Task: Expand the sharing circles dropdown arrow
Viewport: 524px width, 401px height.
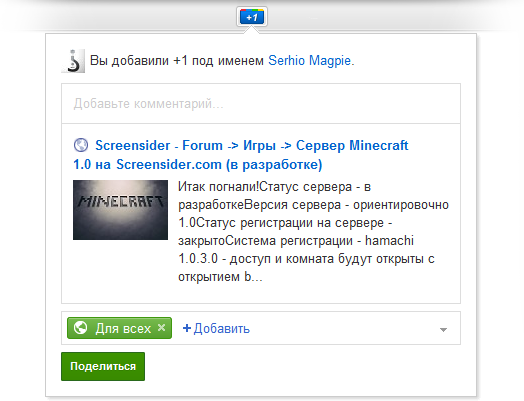Action: [443, 330]
